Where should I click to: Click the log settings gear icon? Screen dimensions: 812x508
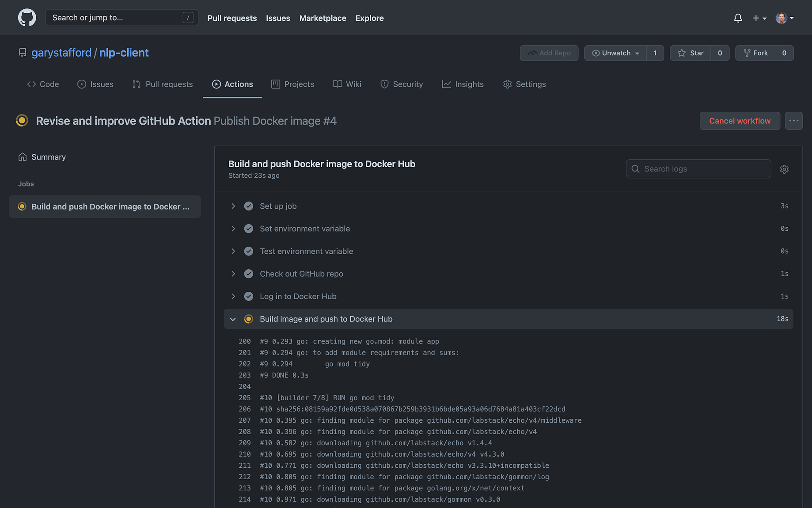[784, 169]
